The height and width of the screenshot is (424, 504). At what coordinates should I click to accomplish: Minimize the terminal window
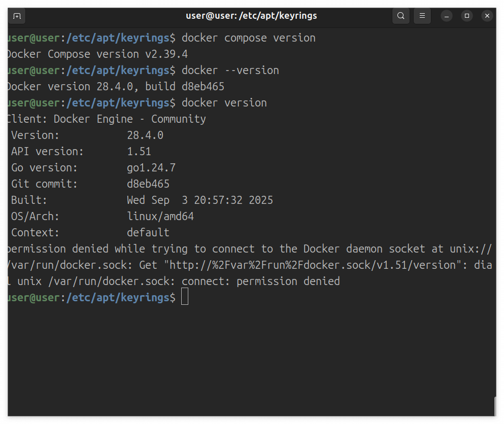point(447,16)
